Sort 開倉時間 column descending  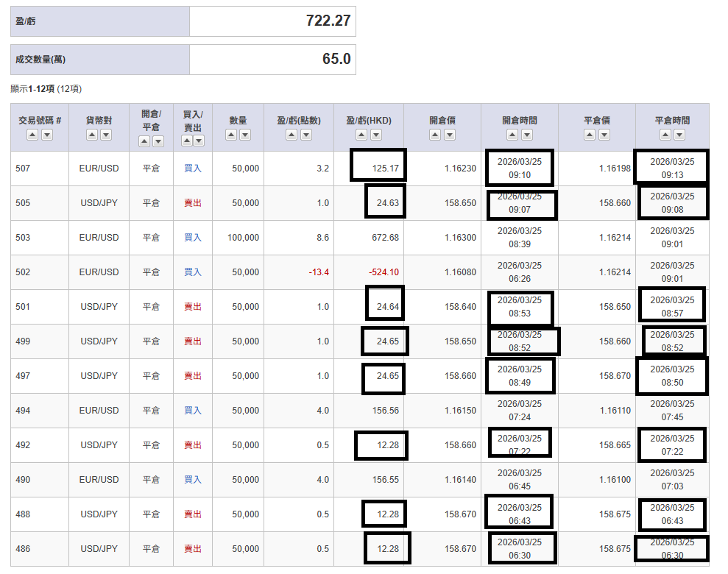pyautogui.click(x=527, y=135)
